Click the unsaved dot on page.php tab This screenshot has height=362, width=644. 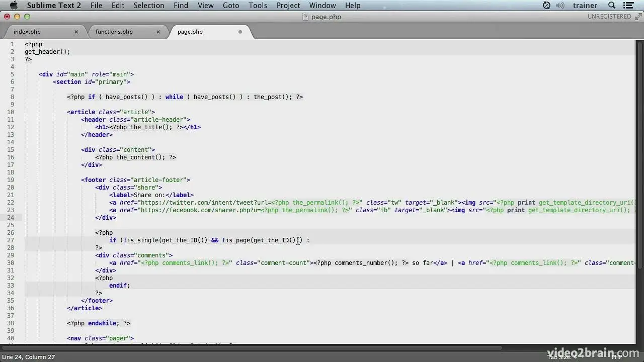coord(240,32)
